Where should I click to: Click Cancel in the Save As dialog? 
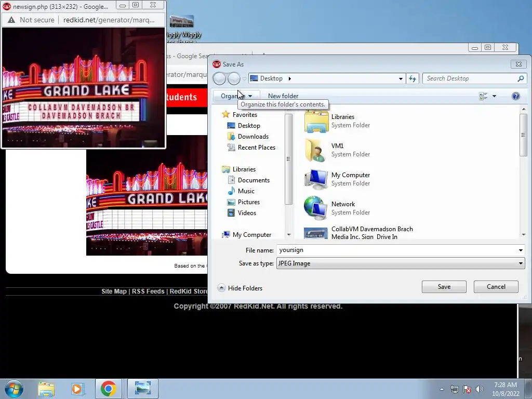pyautogui.click(x=496, y=287)
